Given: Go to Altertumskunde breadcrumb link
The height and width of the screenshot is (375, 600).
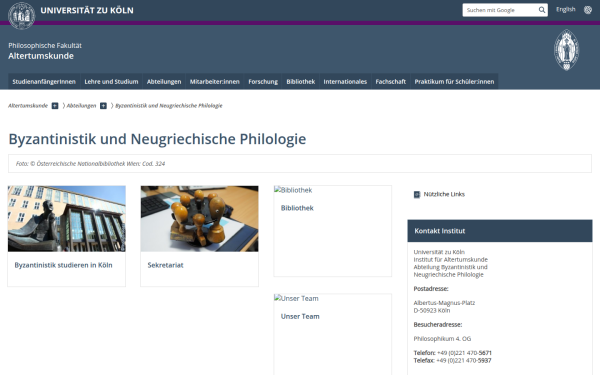Looking at the screenshot, I should point(28,106).
